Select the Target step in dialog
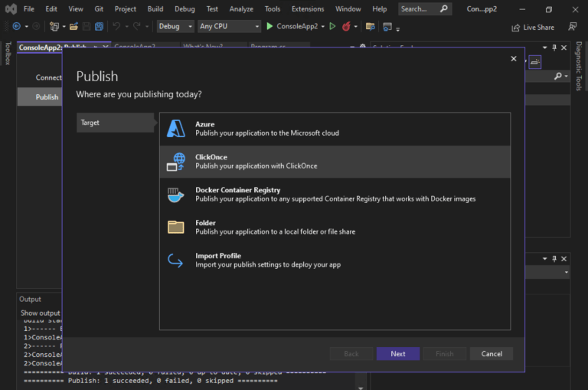 click(x=116, y=123)
